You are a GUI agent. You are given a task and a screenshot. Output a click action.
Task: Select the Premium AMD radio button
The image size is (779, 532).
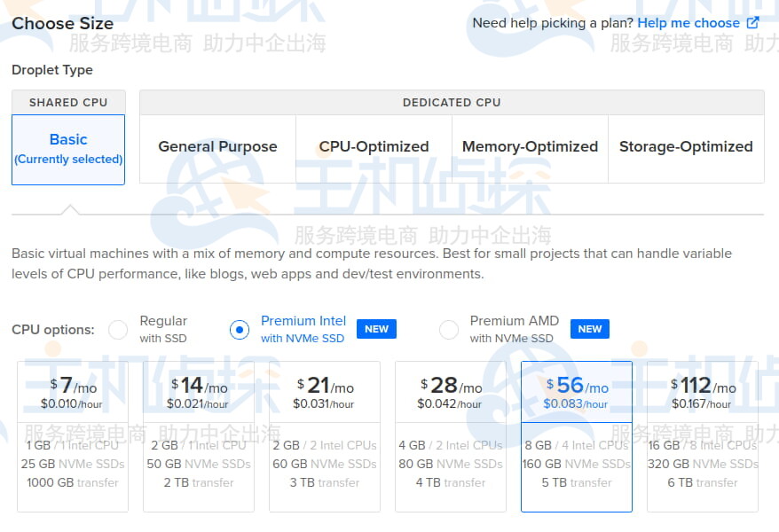click(449, 330)
